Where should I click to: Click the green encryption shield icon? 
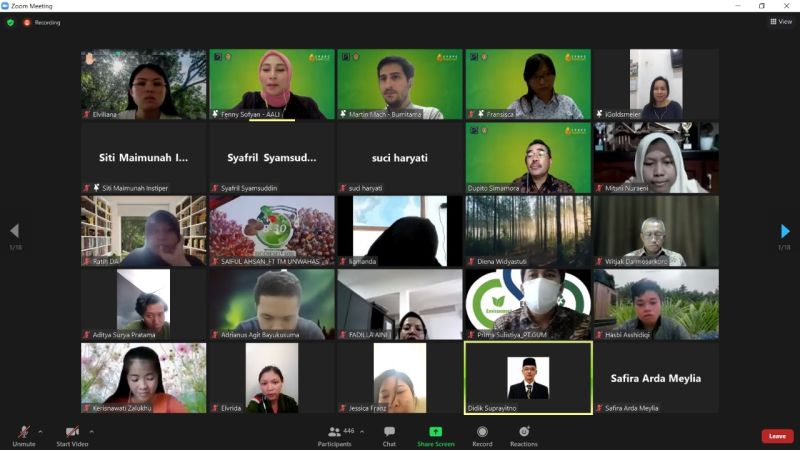click(11, 22)
